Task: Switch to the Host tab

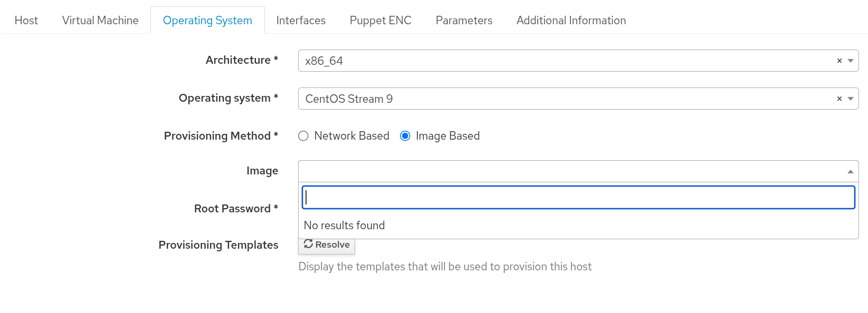Action: pyautogui.click(x=26, y=21)
